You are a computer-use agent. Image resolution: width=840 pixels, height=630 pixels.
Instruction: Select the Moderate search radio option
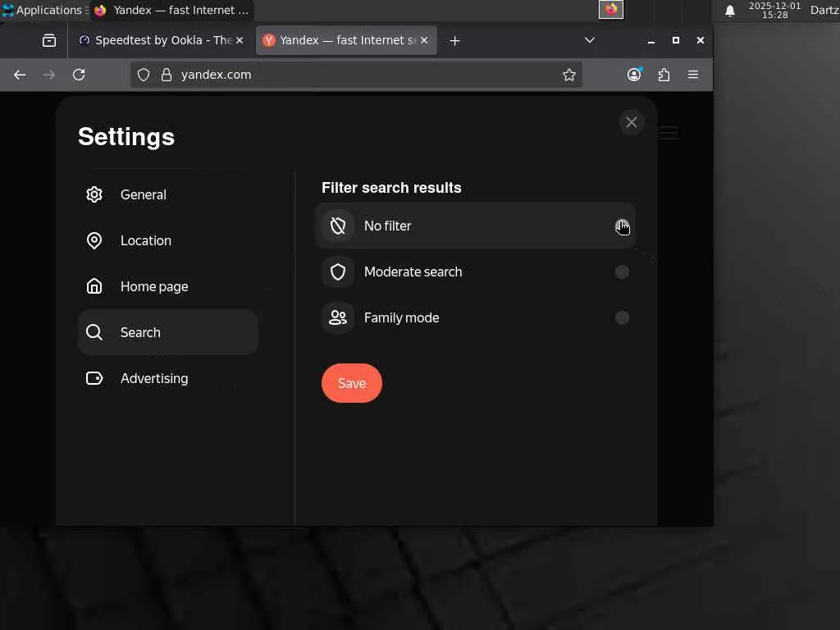622,272
